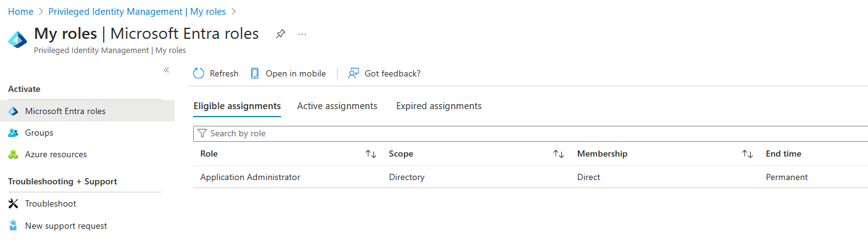Image resolution: width=868 pixels, height=246 pixels.
Task: Open in mobile phone icon
Action: tap(254, 73)
